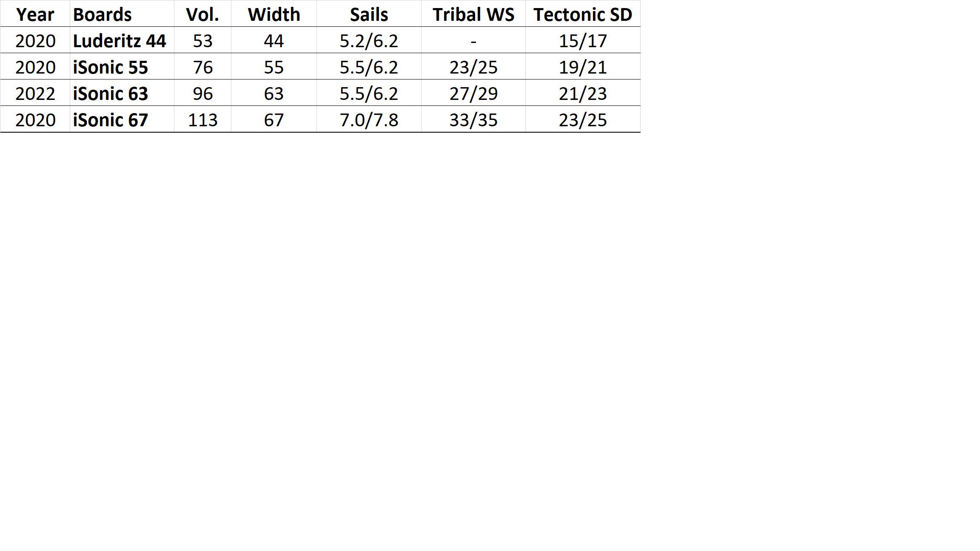Click the Sails column header

pyautogui.click(x=369, y=14)
